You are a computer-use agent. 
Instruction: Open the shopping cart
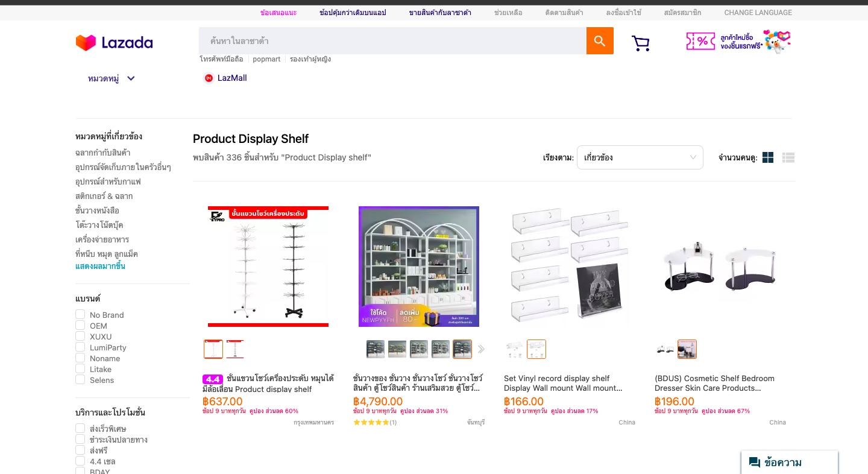[x=640, y=43]
